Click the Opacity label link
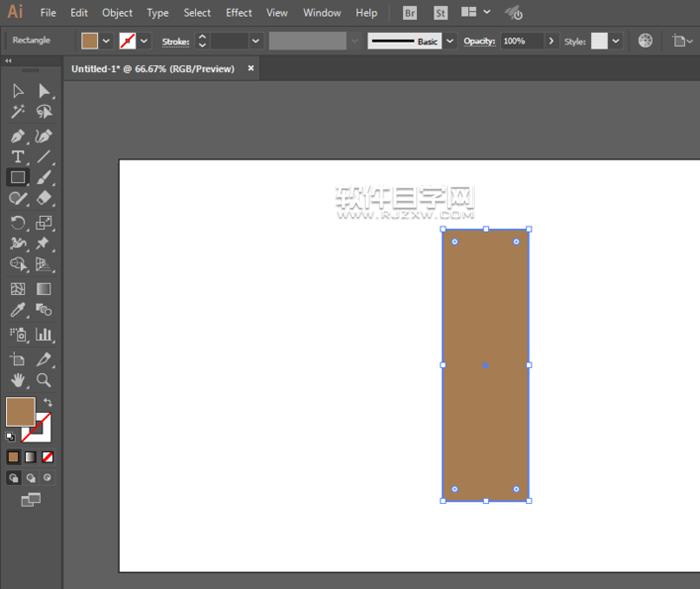 click(479, 41)
